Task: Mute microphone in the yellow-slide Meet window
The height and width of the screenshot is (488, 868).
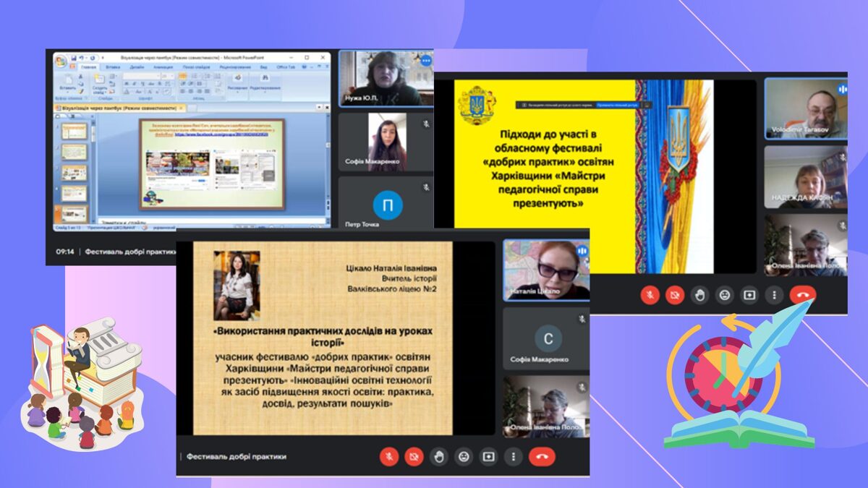Action: 650,295
